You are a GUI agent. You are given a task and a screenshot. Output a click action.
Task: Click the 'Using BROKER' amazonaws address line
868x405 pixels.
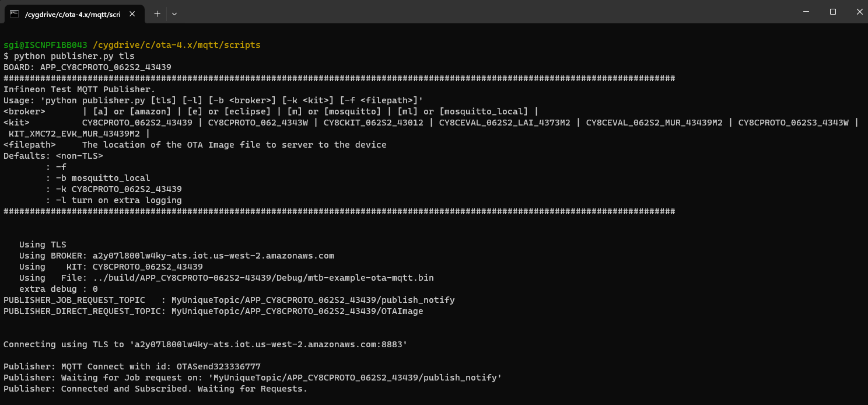(x=176, y=256)
